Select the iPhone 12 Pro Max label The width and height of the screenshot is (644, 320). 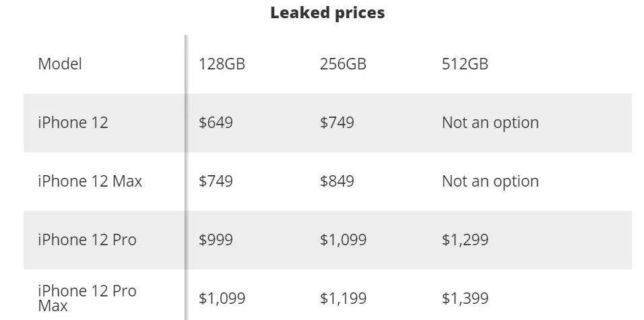coord(87,298)
